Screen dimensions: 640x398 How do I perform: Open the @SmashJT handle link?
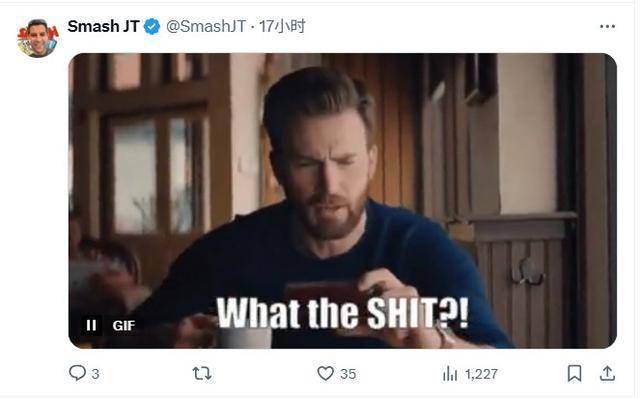click(x=206, y=27)
